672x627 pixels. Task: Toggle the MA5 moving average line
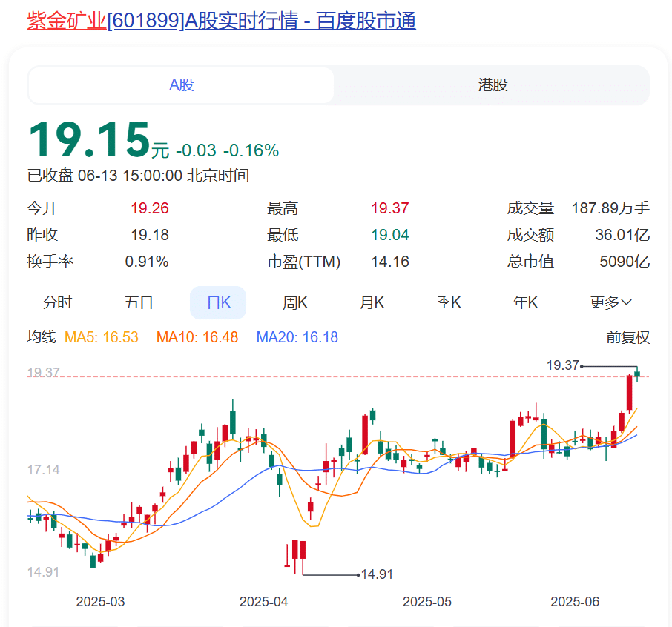[101, 337]
